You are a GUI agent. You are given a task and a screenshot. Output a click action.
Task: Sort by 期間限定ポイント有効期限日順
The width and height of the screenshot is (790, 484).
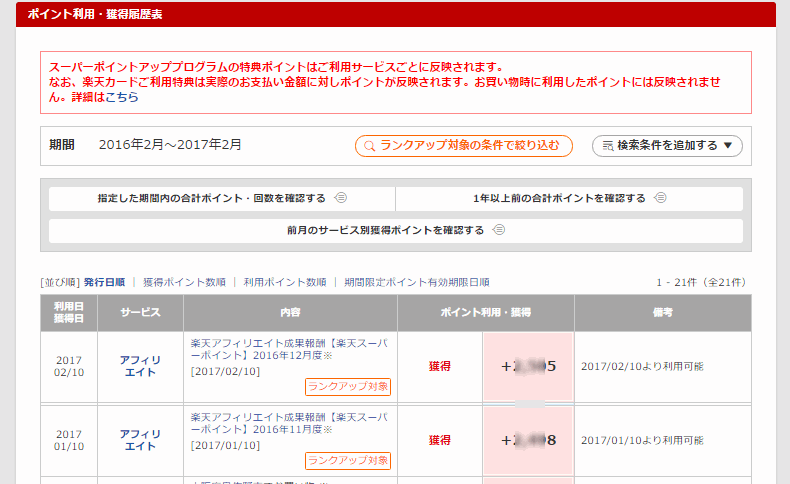(416, 282)
